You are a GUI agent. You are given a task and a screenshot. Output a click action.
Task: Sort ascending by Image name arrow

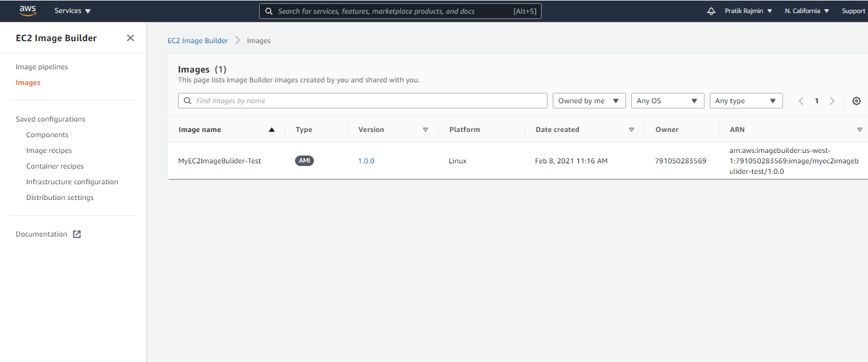(271, 129)
